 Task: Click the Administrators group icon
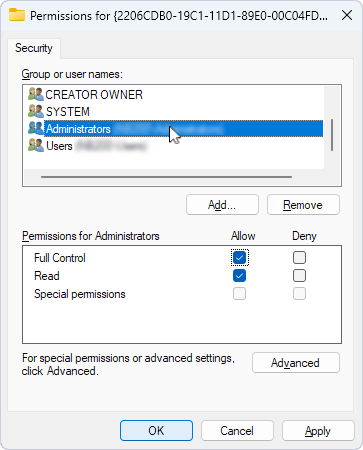(36, 128)
